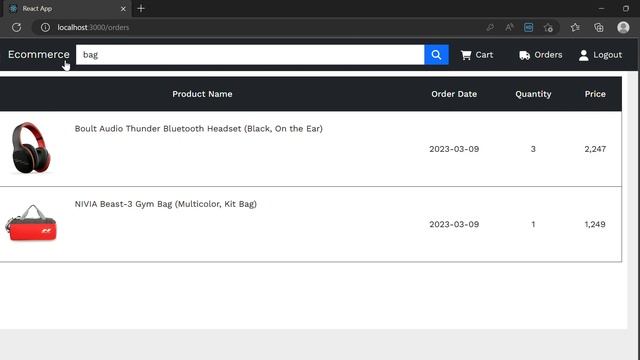Close the React App tab
Screen dimensions: 640x360
[x=123, y=9]
